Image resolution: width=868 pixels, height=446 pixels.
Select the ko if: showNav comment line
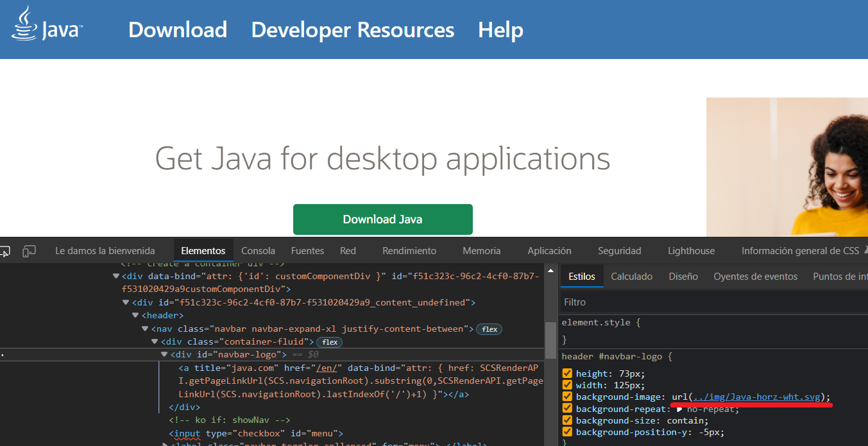[230, 420]
